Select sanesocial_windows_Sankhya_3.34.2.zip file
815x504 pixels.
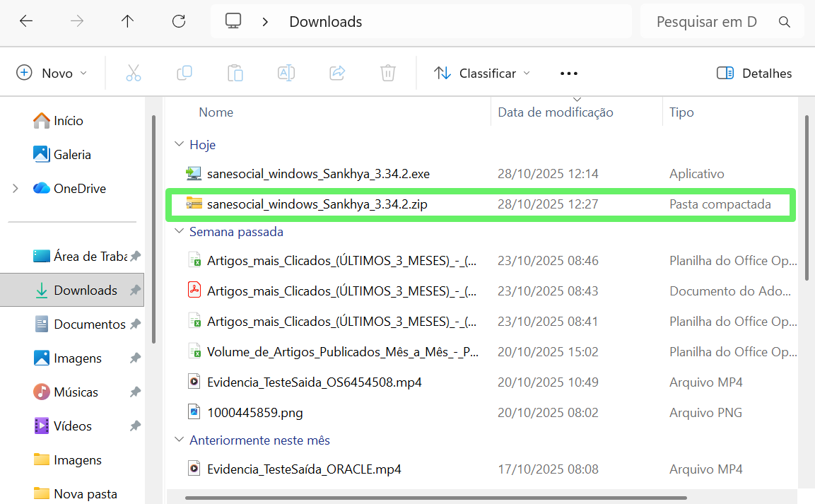(x=317, y=204)
